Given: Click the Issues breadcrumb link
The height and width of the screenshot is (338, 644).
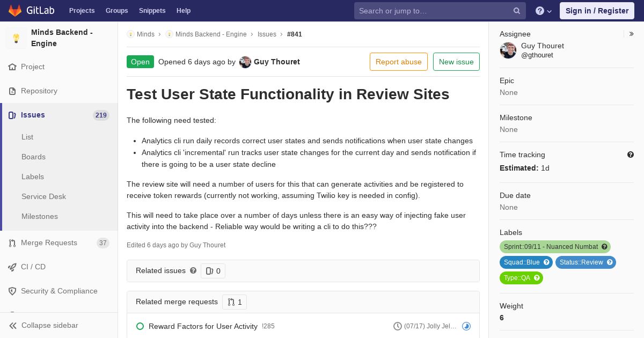Looking at the screenshot, I should [267, 34].
